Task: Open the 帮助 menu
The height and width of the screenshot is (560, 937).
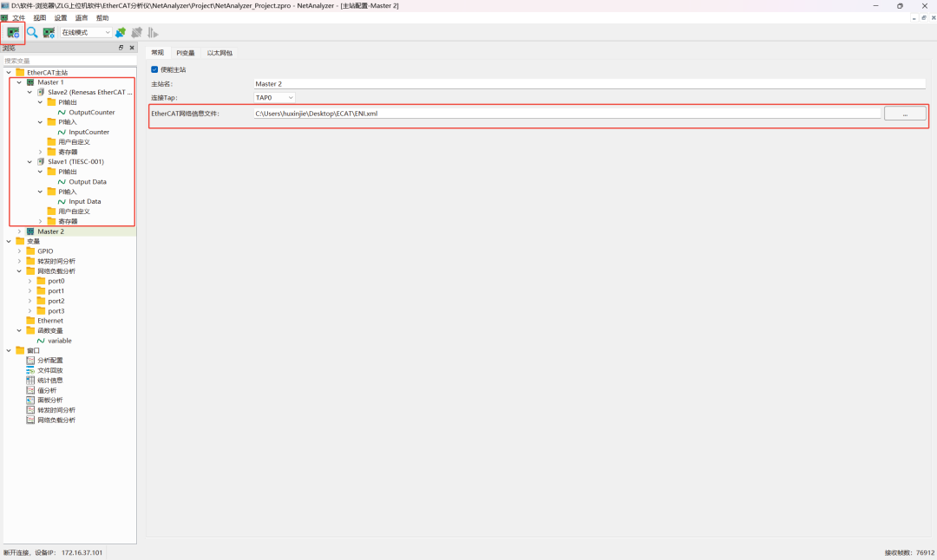Action: [102, 18]
